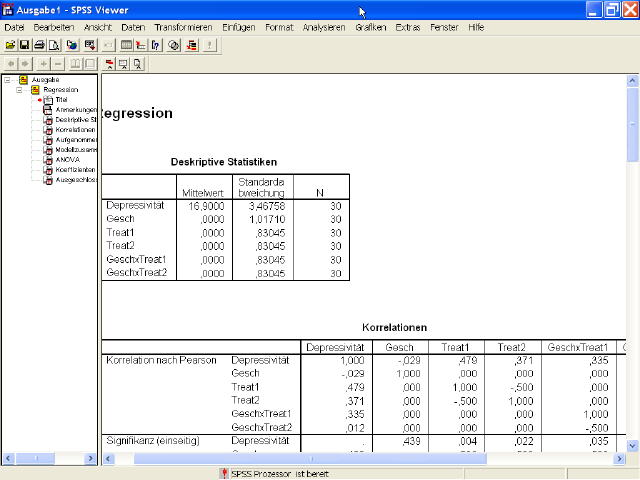Click the Export globe icon

click(72, 45)
